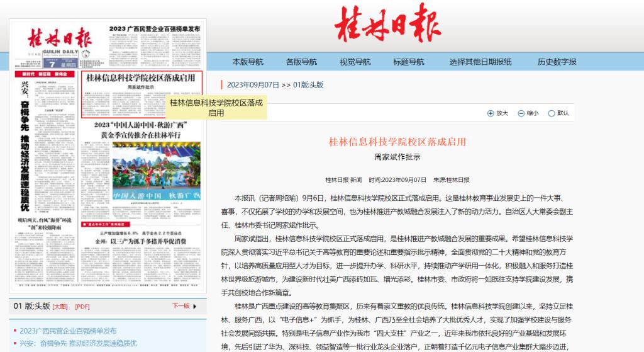The height and width of the screenshot is (352, 644).
Task: Open 兴安：奋楫争先 article link
Action: click(78, 343)
